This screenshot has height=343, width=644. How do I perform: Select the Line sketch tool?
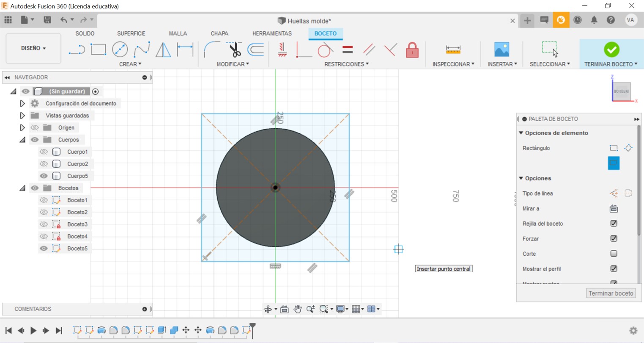77,50
